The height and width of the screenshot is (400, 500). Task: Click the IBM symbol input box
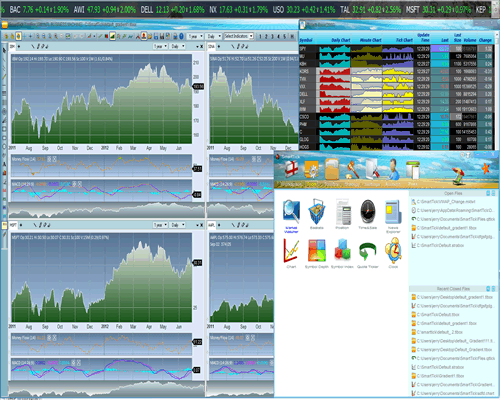(12, 47)
